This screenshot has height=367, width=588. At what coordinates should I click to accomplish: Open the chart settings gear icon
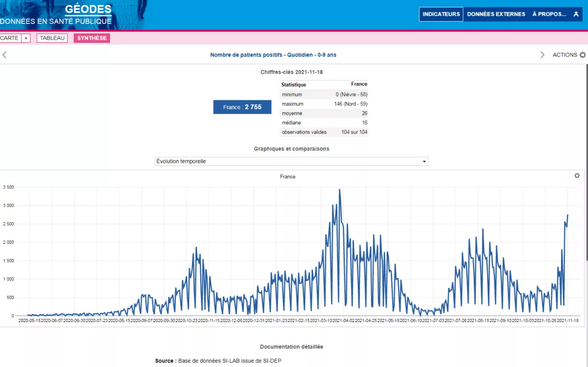[x=577, y=176]
